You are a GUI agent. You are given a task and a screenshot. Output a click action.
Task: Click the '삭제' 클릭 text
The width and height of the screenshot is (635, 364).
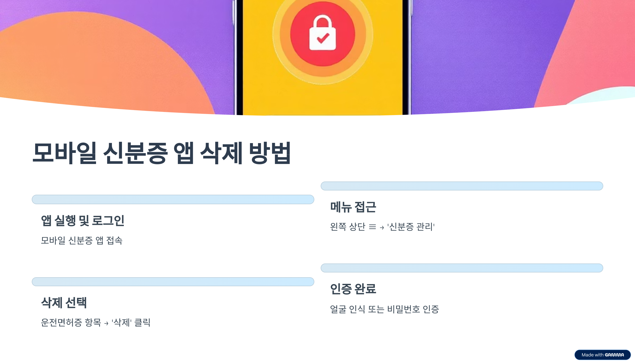(x=131, y=322)
